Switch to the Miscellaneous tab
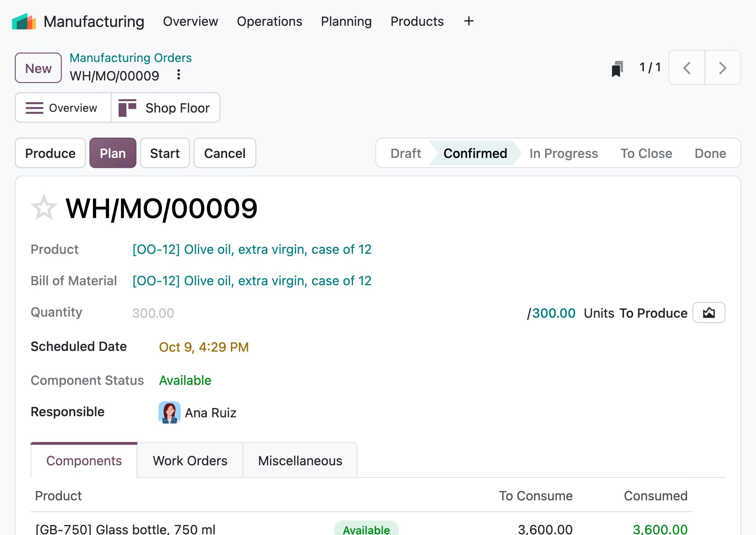Image resolution: width=756 pixels, height=535 pixels. (300, 460)
